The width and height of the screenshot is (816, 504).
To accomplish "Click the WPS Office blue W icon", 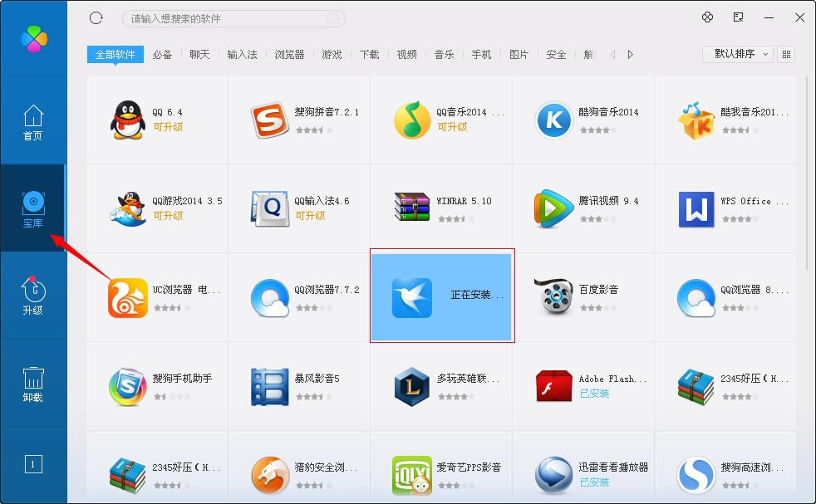I will point(696,209).
